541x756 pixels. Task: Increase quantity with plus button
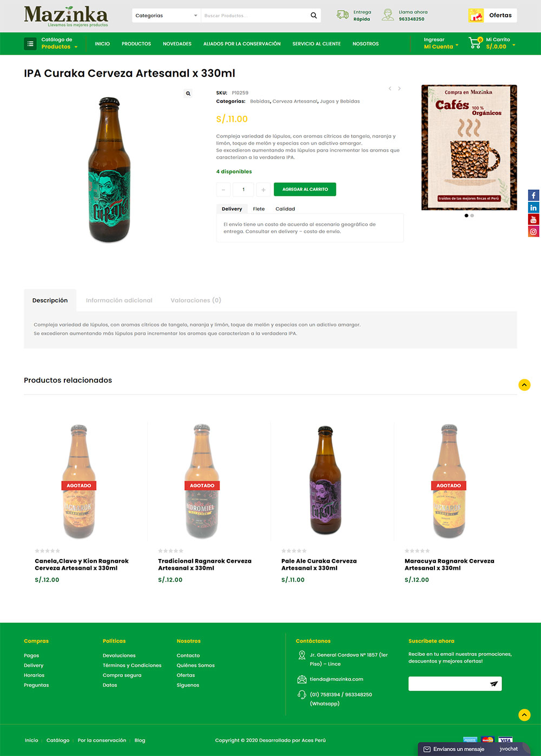pyautogui.click(x=263, y=189)
